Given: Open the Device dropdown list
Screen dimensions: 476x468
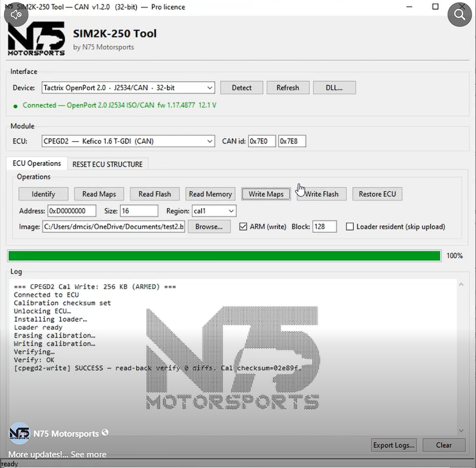Looking at the screenshot, I should [128, 88].
